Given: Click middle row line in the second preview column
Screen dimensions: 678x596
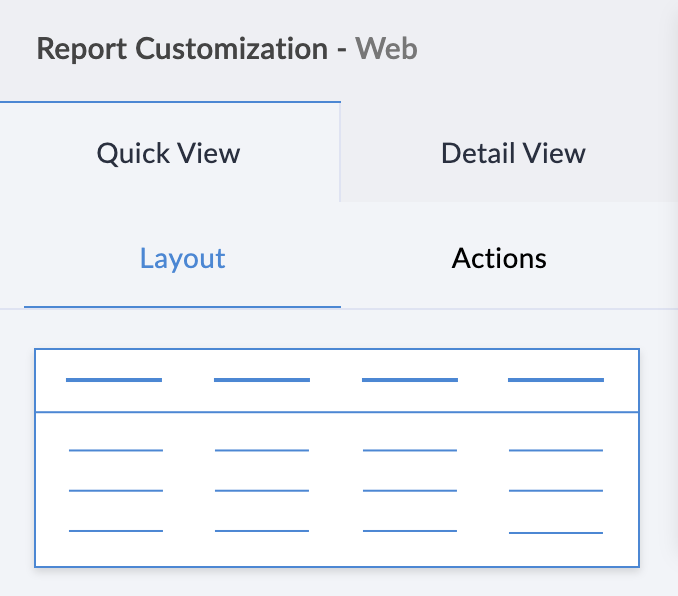Looking at the screenshot, I should (x=262, y=491).
